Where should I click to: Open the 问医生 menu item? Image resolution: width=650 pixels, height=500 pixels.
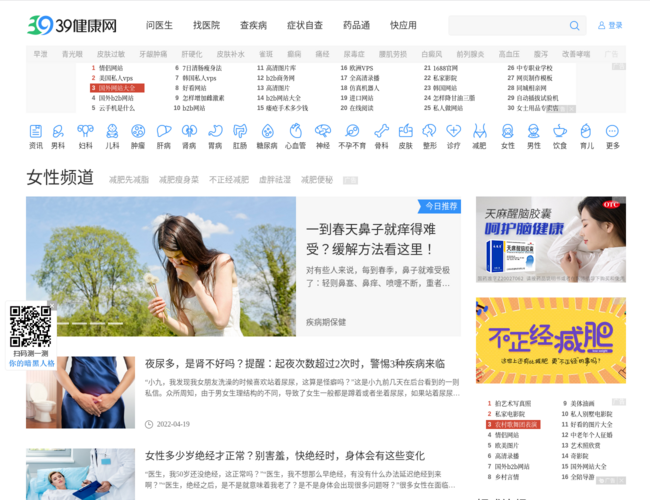(159, 25)
